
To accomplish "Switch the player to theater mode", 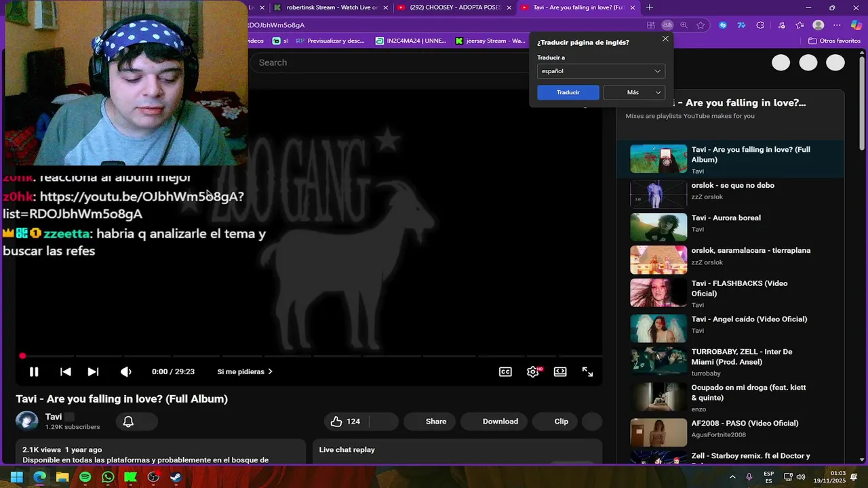I will [x=560, y=371].
